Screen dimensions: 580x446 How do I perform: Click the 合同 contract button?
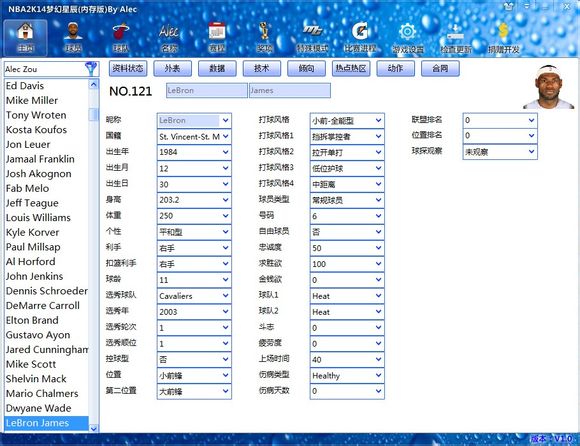click(x=440, y=68)
